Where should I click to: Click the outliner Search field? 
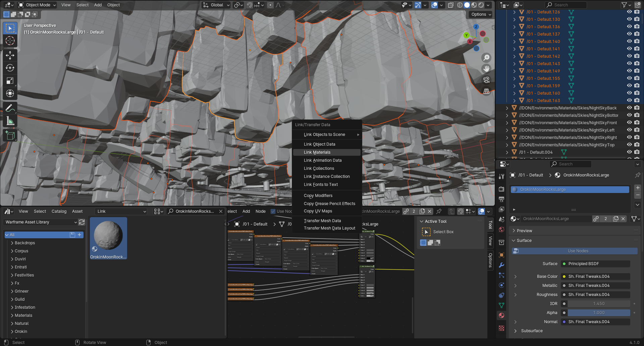click(566, 5)
